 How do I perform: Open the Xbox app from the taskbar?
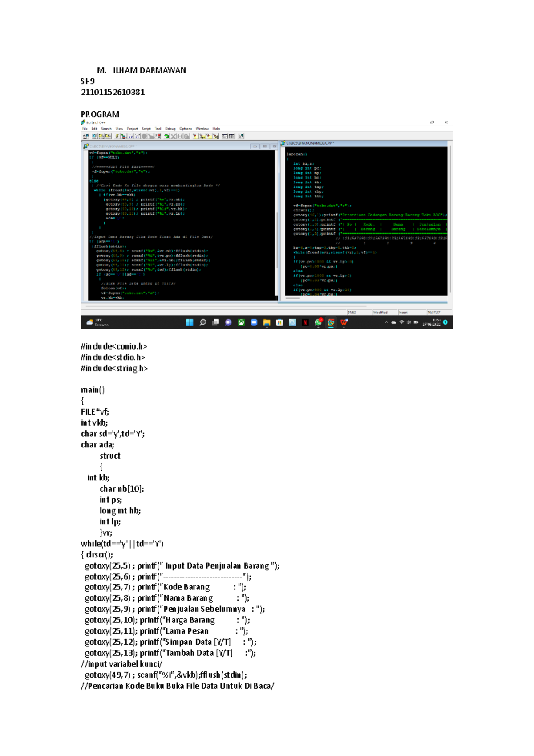(241, 322)
